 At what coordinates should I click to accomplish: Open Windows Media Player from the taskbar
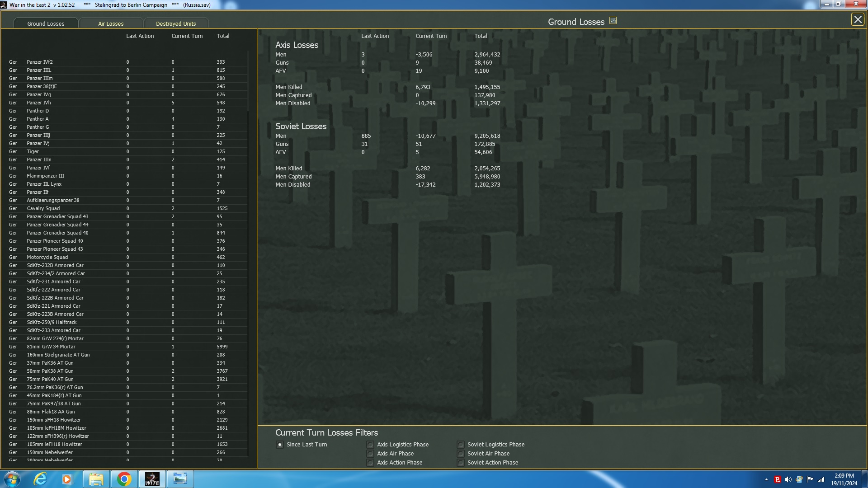67,479
